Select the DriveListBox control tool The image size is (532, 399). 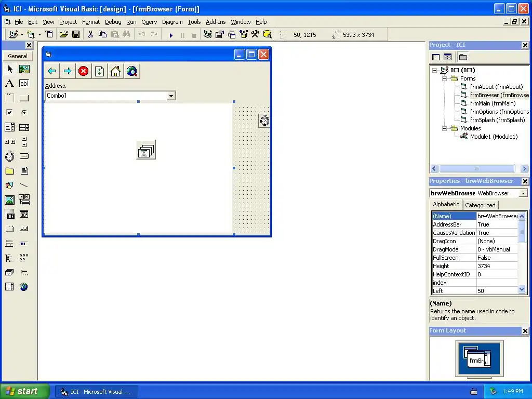tap(24, 156)
